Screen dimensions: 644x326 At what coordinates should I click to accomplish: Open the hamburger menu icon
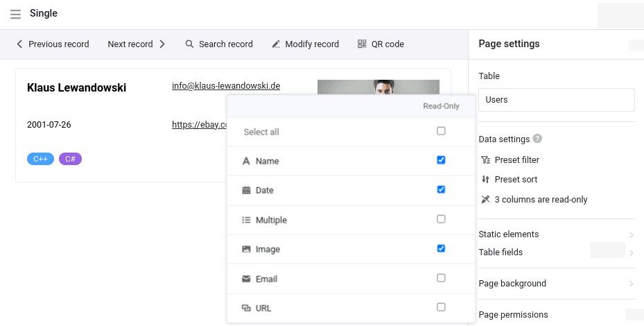(x=15, y=14)
